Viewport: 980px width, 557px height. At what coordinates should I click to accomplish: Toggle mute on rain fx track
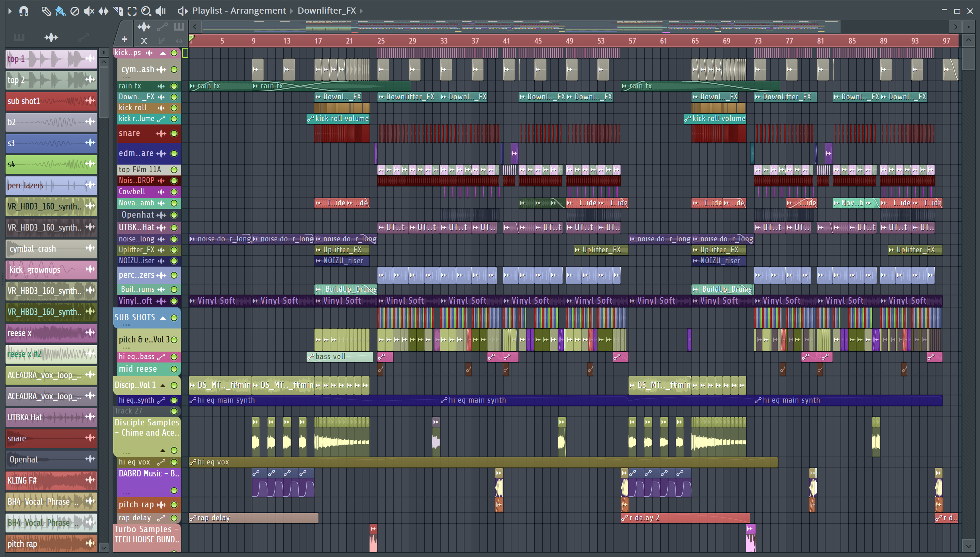point(174,86)
